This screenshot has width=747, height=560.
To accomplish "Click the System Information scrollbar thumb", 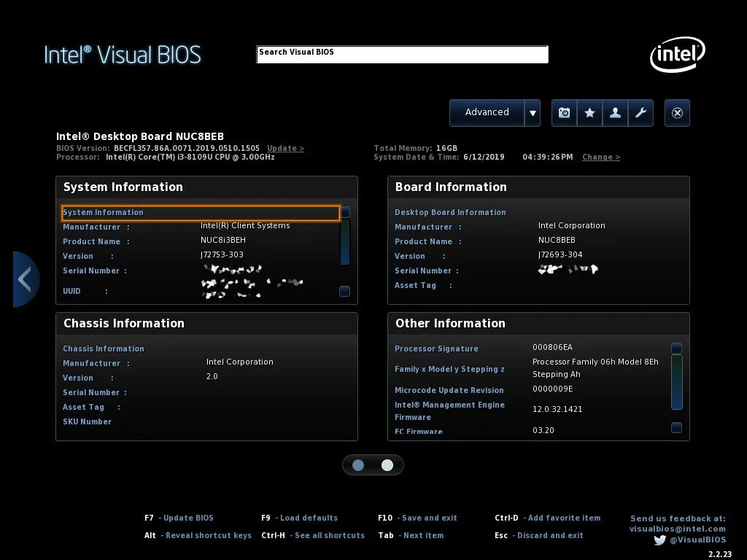I will point(345,242).
